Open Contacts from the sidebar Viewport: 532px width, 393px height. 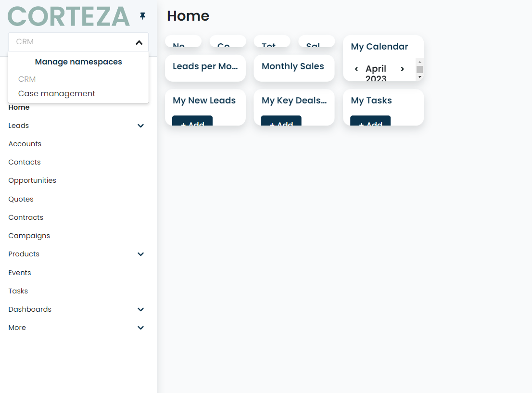pyautogui.click(x=24, y=162)
